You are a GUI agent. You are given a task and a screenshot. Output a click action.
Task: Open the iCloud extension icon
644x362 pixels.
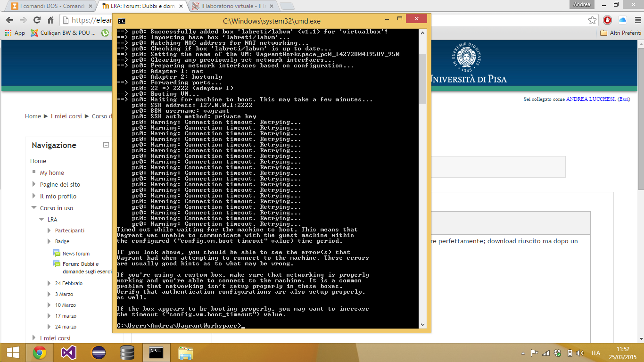click(622, 20)
